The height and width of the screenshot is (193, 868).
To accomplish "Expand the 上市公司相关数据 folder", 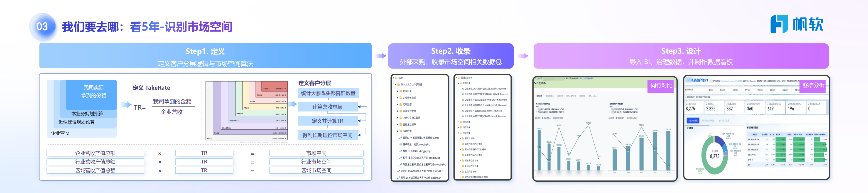I will pyautogui.click(x=397, y=118).
